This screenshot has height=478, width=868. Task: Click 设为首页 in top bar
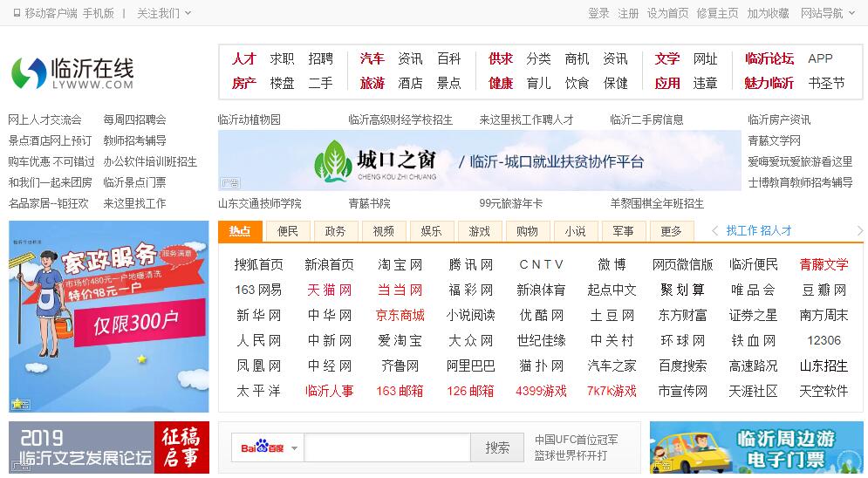coord(668,13)
